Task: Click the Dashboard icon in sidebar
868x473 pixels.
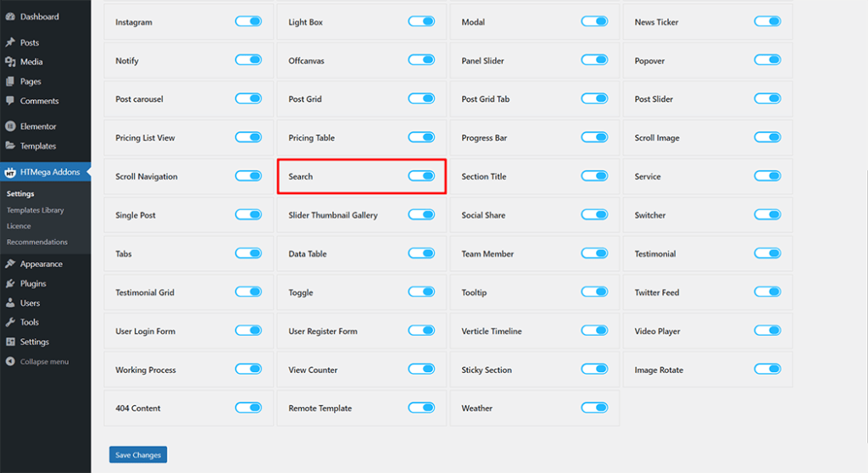Action: click(x=10, y=17)
